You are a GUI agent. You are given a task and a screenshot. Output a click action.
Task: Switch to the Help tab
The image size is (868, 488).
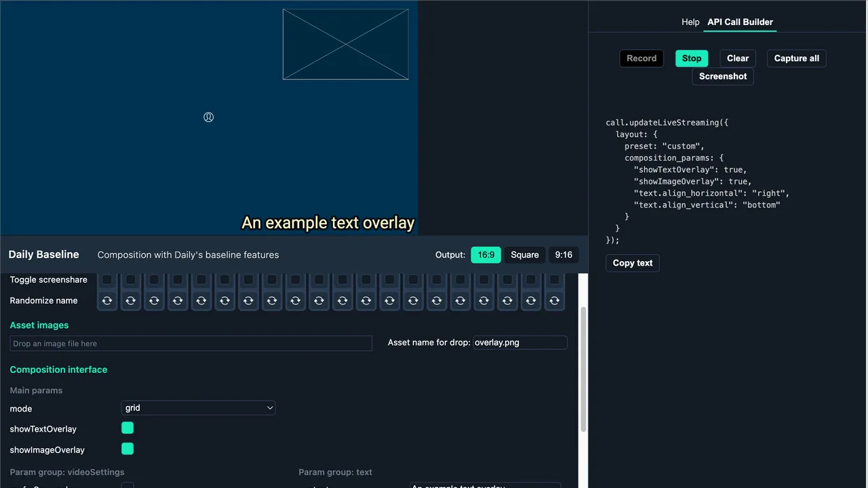[x=690, y=22]
